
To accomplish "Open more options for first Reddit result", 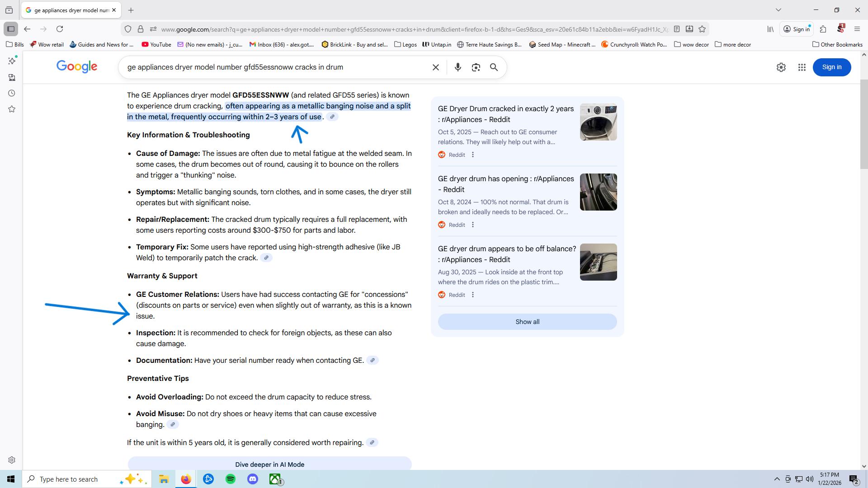I will tap(473, 155).
